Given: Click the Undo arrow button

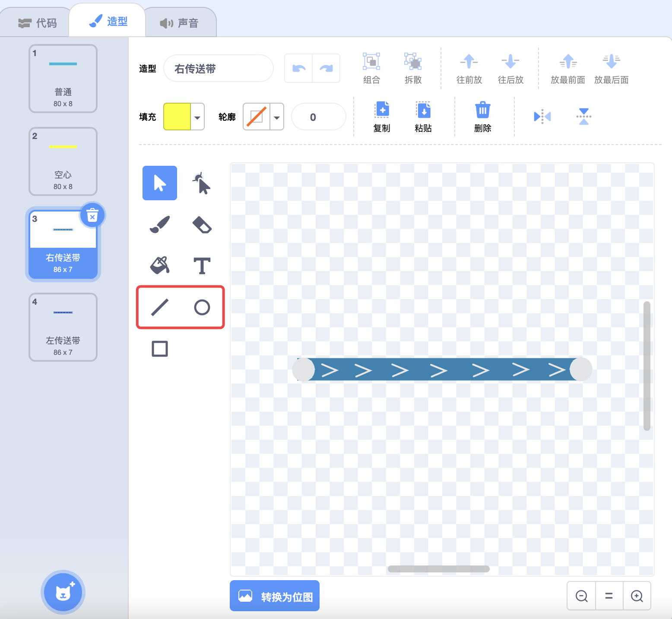Looking at the screenshot, I should tap(298, 68).
